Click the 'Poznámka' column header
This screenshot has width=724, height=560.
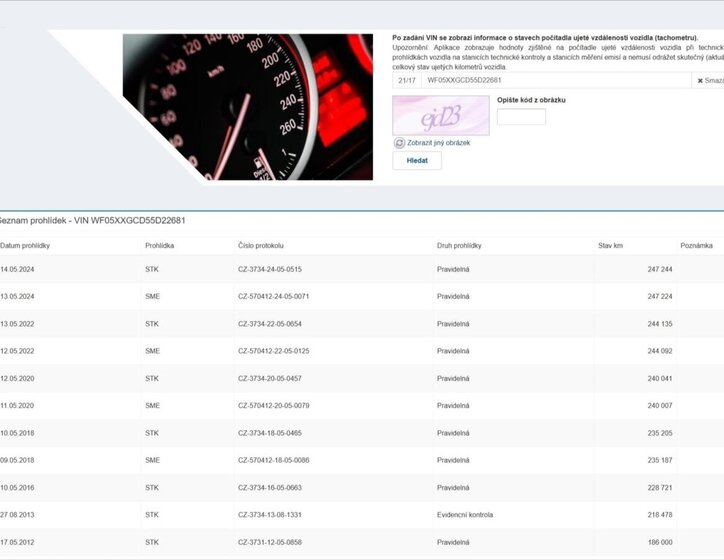696,245
